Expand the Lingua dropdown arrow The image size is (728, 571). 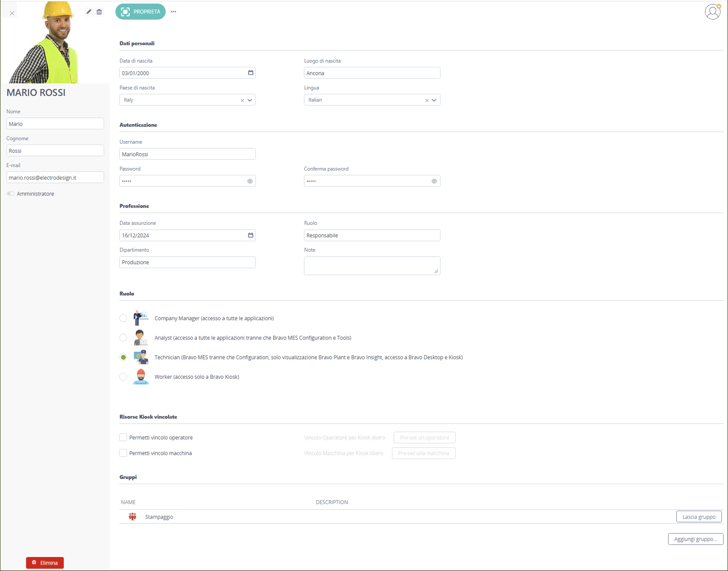point(434,100)
